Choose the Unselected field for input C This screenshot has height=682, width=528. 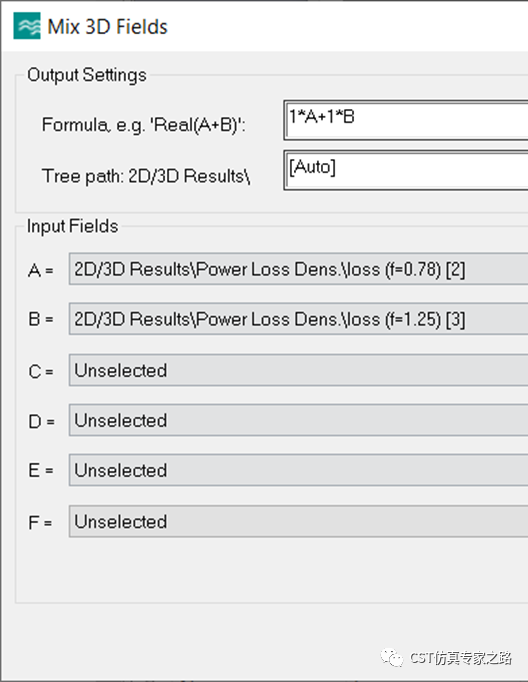point(298,370)
